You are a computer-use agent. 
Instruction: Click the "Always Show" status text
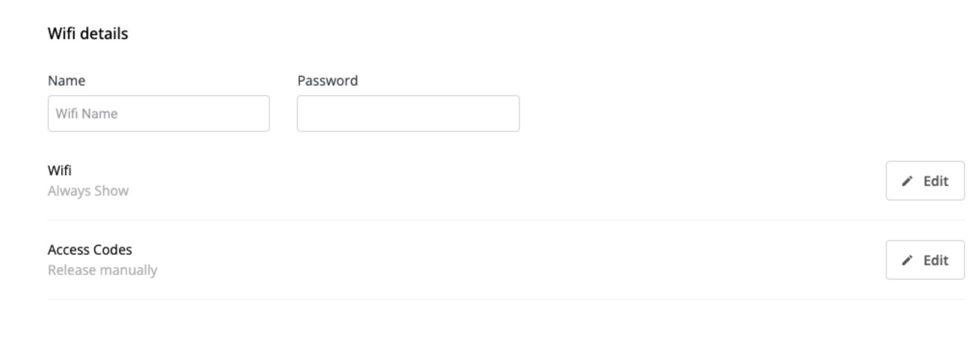(88, 191)
